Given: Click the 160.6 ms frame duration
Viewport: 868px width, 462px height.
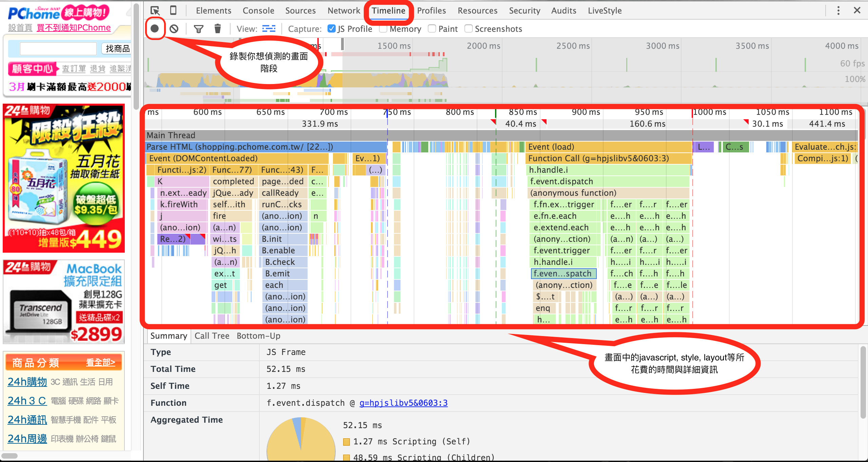Looking at the screenshot, I should click(647, 124).
